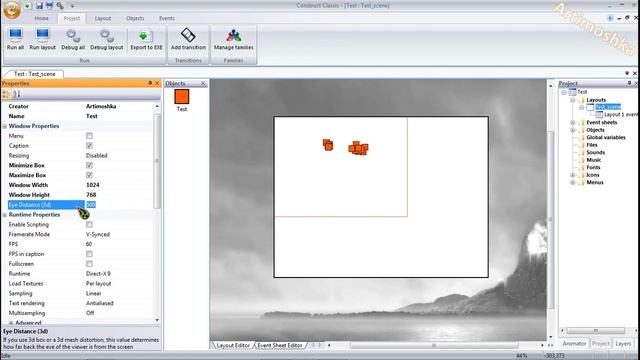This screenshot has width=640, height=360.
Task: Toggle the FPS in caption checkbox
Action: point(89,254)
